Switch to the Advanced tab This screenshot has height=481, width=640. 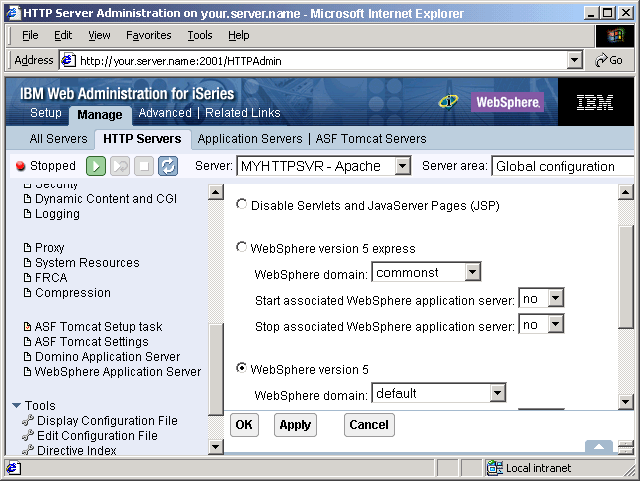tap(165, 113)
